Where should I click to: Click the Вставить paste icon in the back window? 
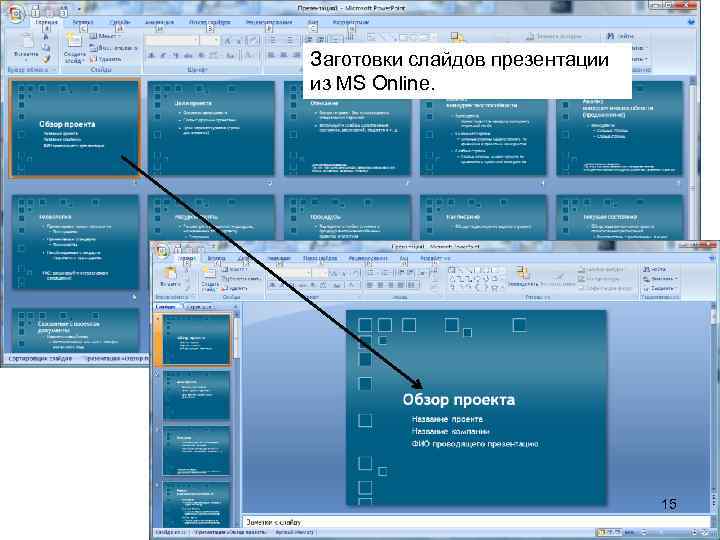click(x=26, y=42)
